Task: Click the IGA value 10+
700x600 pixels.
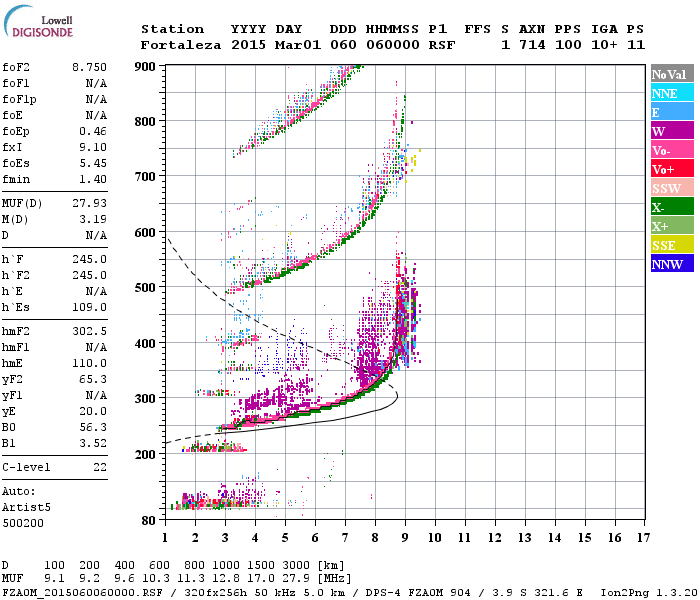Action: [604, 45]
